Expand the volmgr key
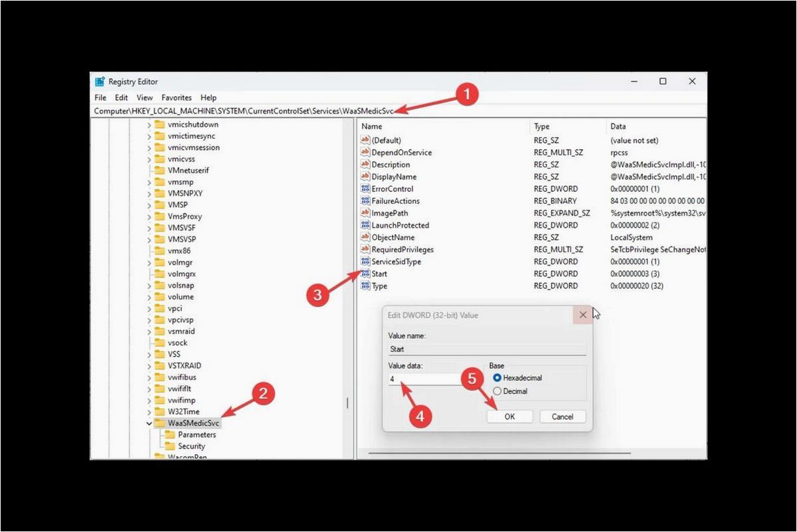This screenshot has width=797, height=532. click(149, 262)
